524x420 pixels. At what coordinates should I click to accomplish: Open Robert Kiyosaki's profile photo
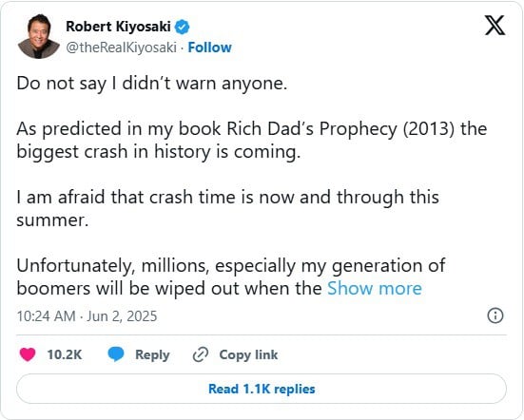pyautogui.click(x=38, y=36)
